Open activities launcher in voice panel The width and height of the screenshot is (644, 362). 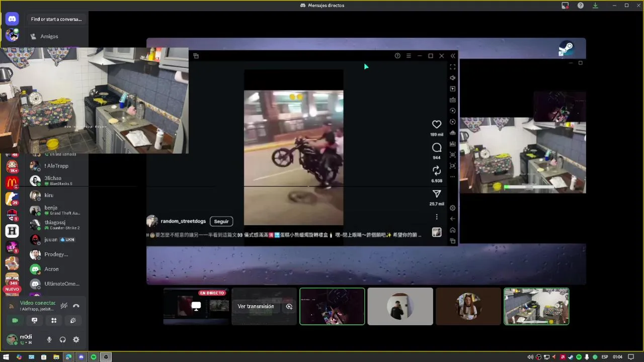pos(54,320)
